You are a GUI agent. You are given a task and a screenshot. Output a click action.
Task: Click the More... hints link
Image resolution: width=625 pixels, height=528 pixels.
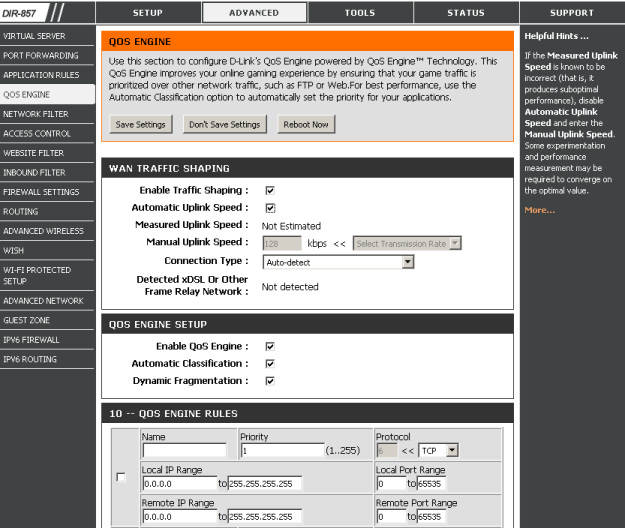click(x=539, y=210)
